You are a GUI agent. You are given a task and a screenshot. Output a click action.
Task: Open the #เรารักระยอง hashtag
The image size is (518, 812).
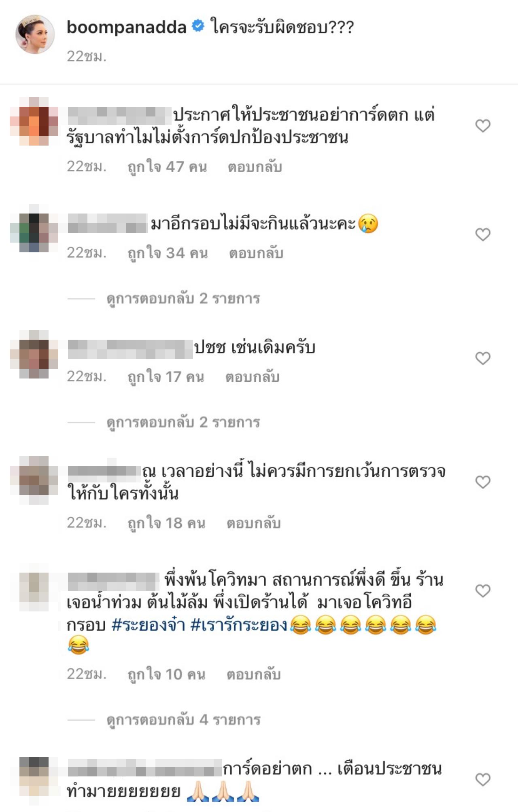[x=239, y=625]
